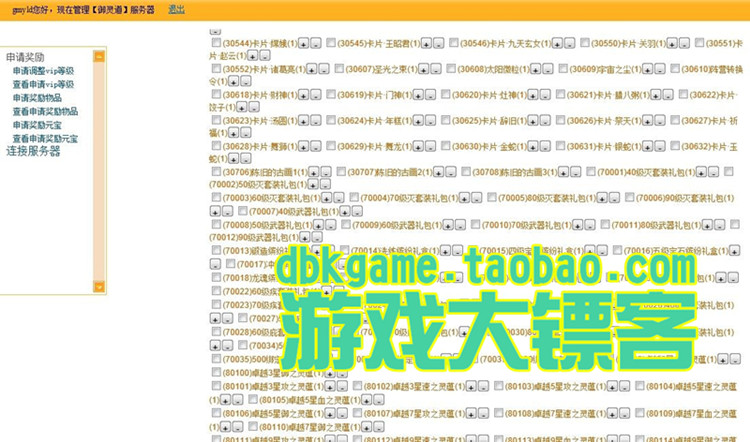
Task: Increase quantity for item 30629 卡片-舞龙
Action: [419, 147]
